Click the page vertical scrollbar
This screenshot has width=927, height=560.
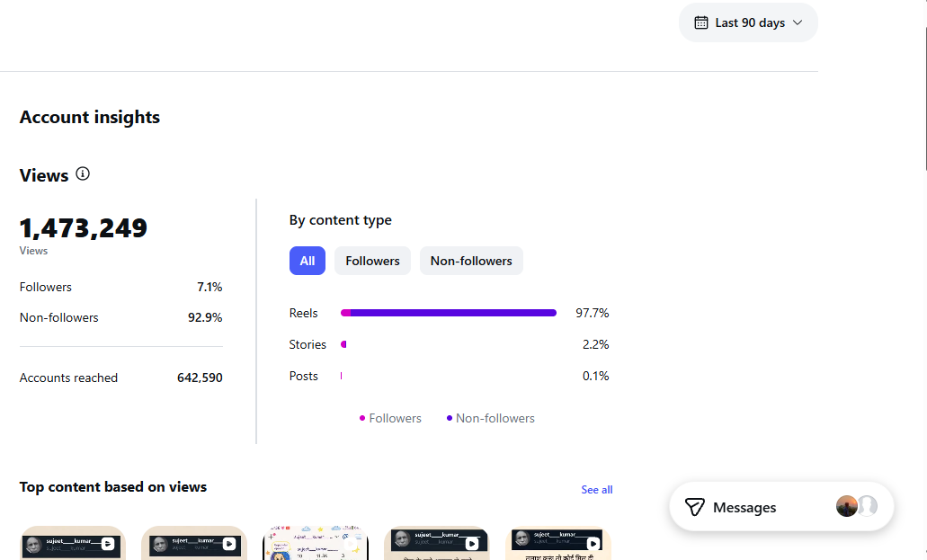coord(924,94)
